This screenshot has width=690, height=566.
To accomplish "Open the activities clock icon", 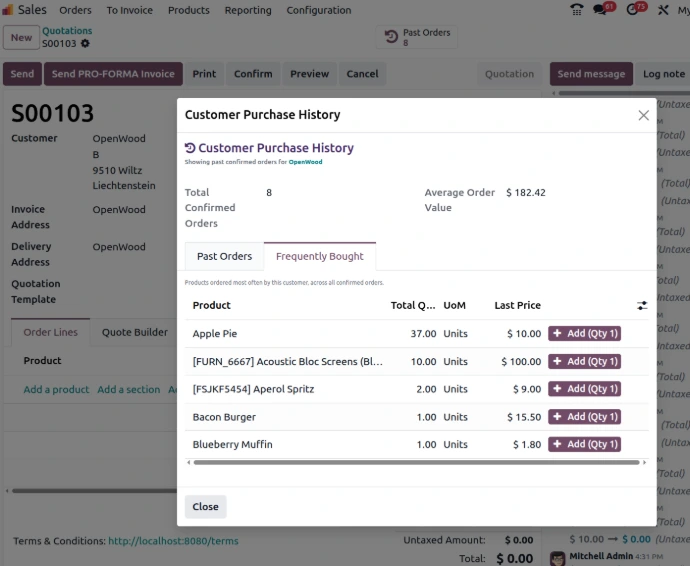I will (x=634, y=10).
